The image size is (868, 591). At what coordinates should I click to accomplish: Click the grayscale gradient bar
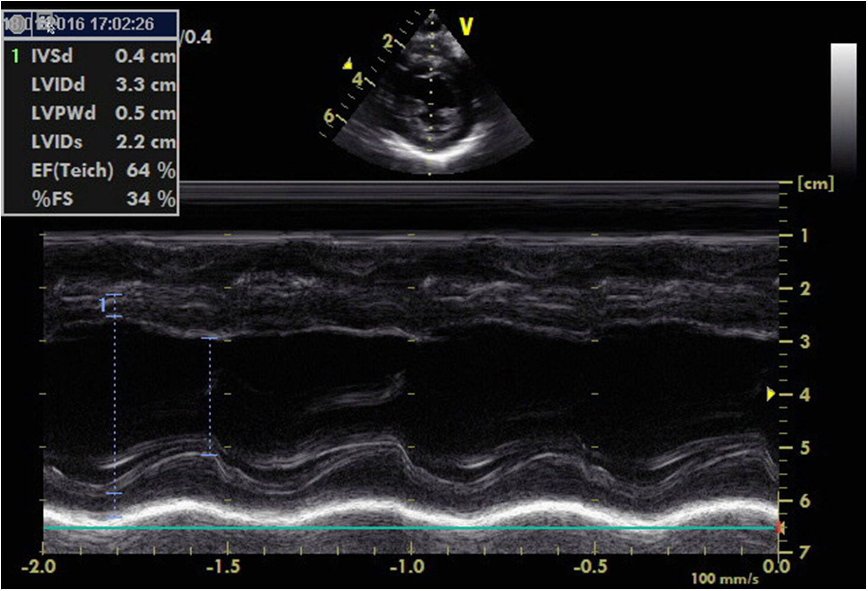coord(843,107)
